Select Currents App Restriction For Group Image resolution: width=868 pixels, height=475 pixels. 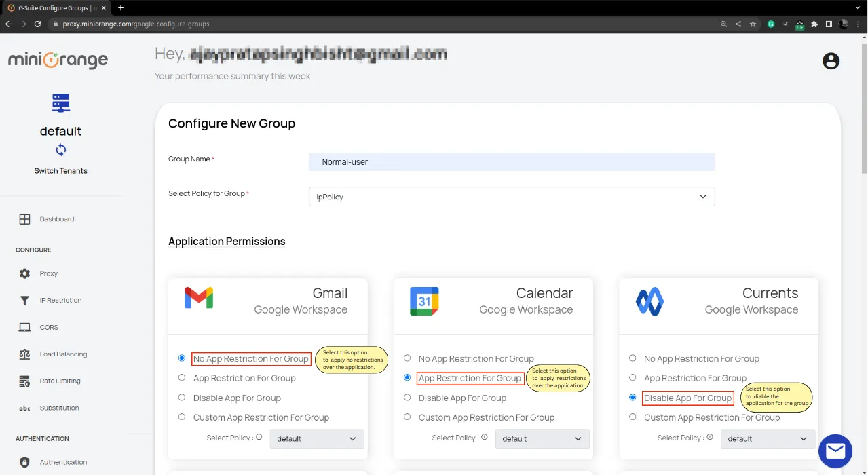tap(633, 377)
